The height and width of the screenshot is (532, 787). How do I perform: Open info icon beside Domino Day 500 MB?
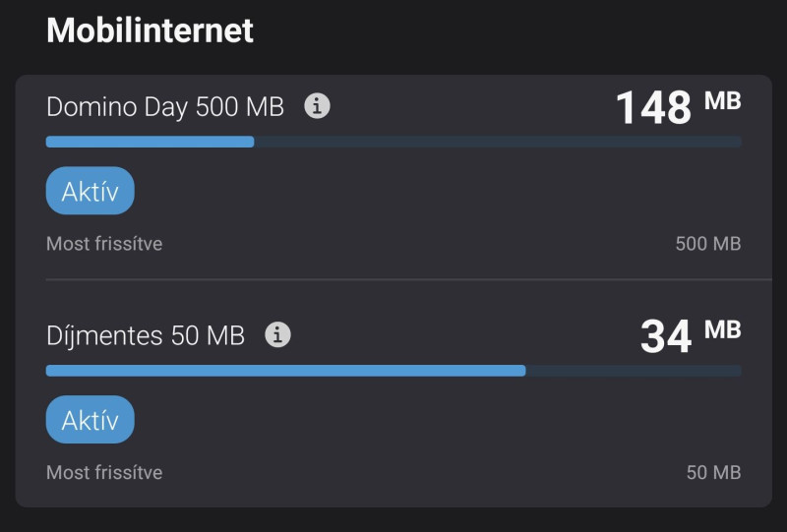tap(317, 106)
